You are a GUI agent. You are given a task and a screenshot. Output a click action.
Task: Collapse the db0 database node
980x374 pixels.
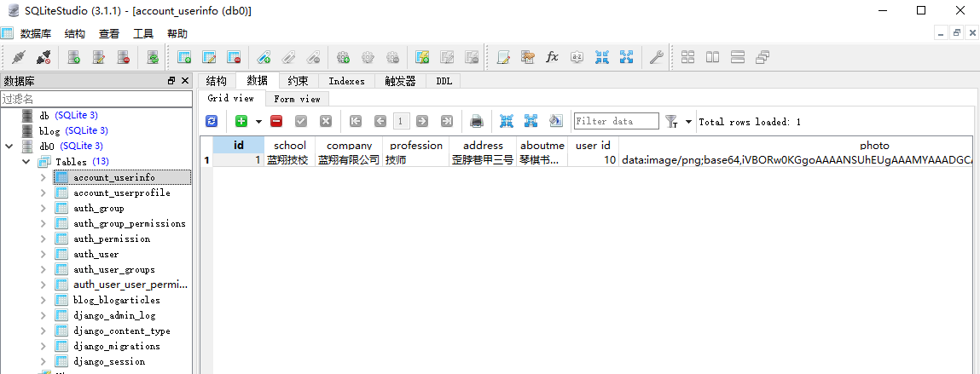(9, 146)
